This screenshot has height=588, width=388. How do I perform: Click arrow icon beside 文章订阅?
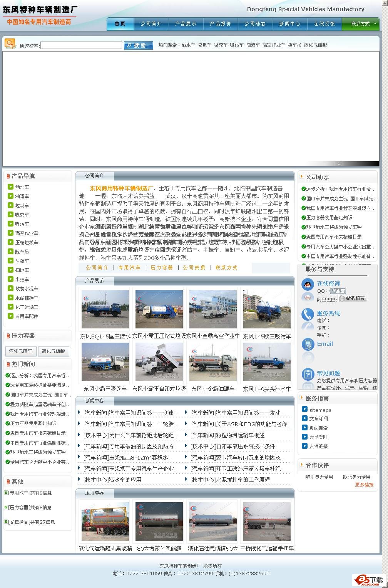click(304, 418)
